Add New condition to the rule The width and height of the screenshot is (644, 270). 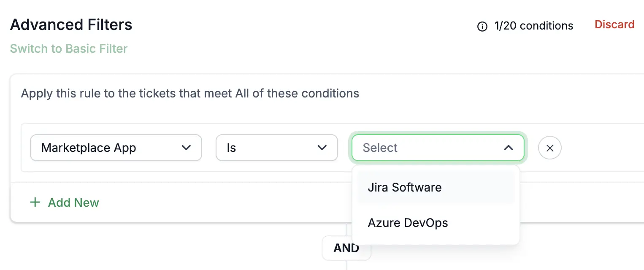coord(65,202)
